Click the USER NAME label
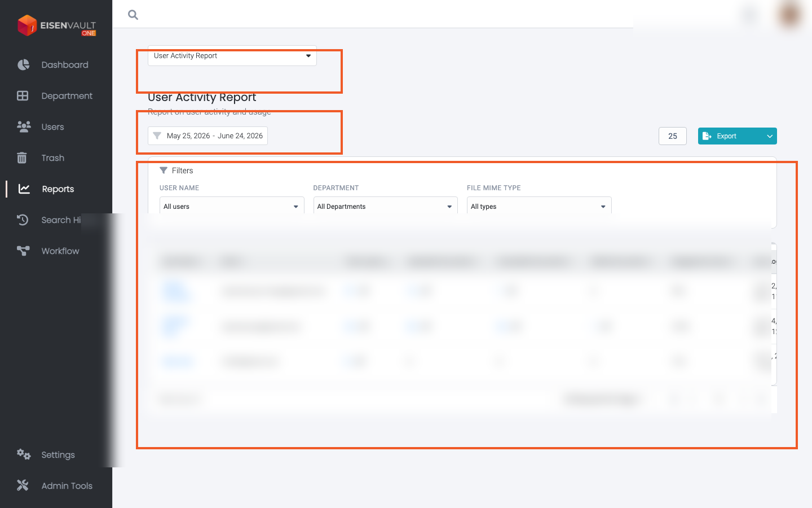Viewport: 812px width, 508px height. coord(179,188)
